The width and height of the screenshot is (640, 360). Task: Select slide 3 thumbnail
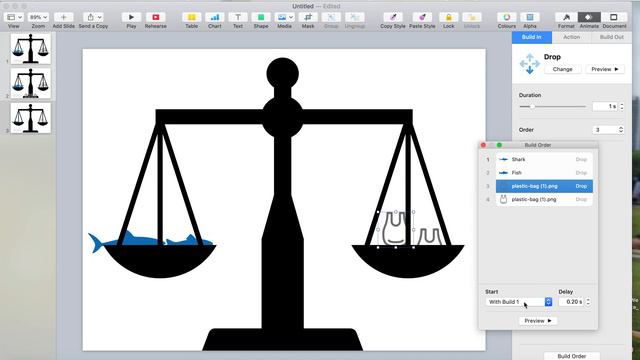pyautogui.click(x=31, y=118)
